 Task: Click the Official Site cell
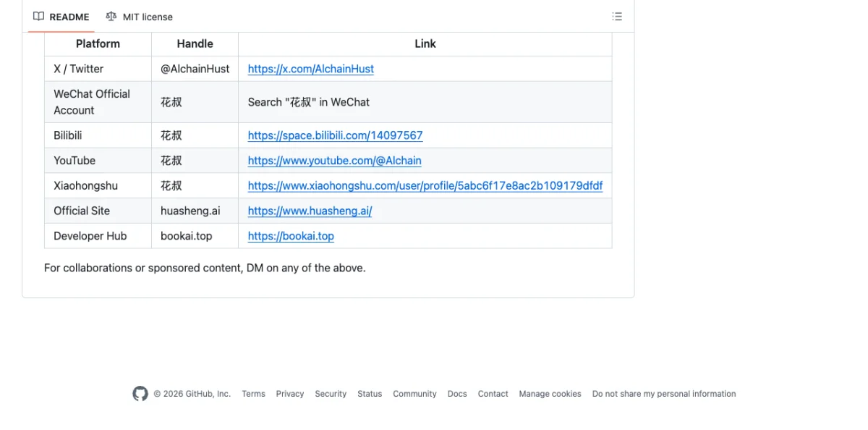click(98, 211)
